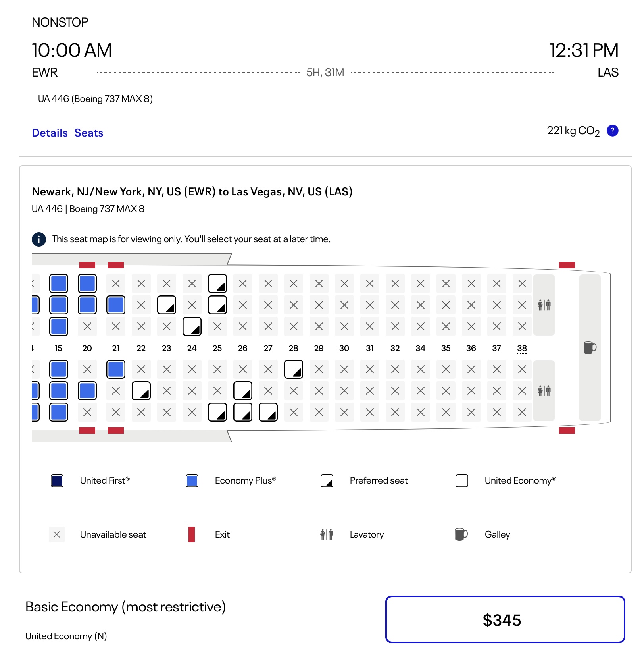The image size is (644, 650).
Task: Click the Unavailable seat X icon in the legend
Action: 57,534
